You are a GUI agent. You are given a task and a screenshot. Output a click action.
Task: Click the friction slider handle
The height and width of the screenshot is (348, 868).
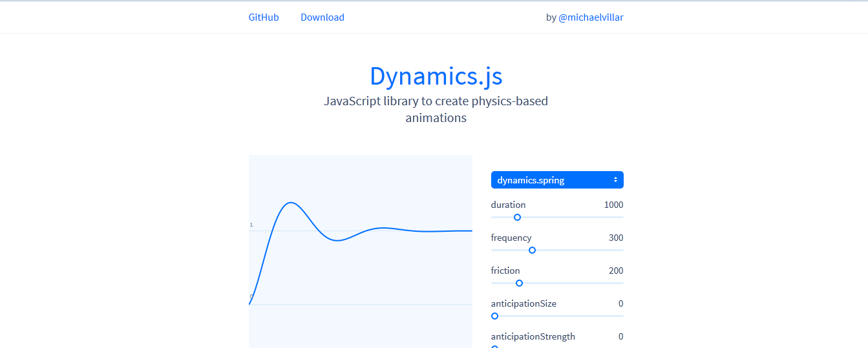[519, 283]
